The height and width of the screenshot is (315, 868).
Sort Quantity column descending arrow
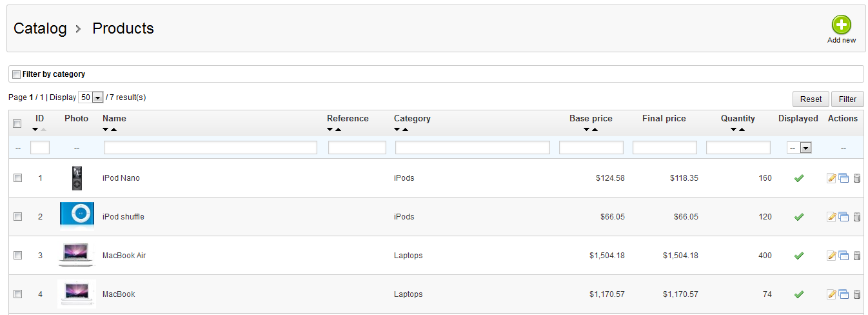734,130
